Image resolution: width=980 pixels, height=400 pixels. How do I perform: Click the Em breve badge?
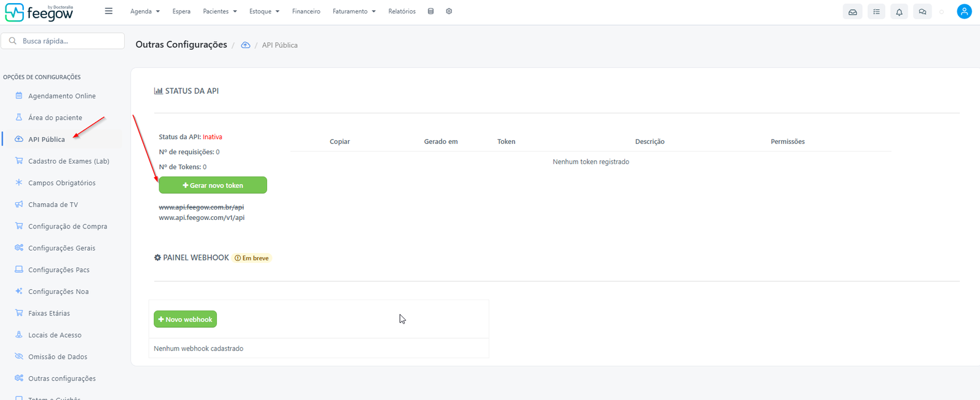(252, 258)
